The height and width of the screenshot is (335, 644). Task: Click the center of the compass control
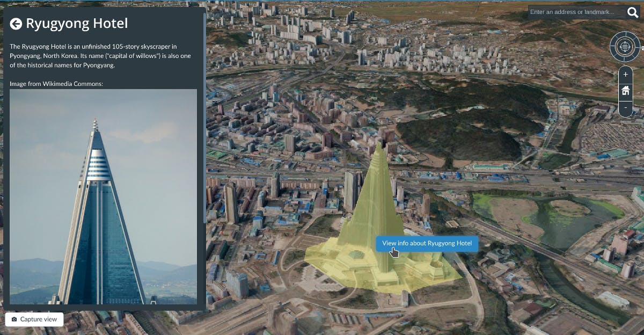625,47
